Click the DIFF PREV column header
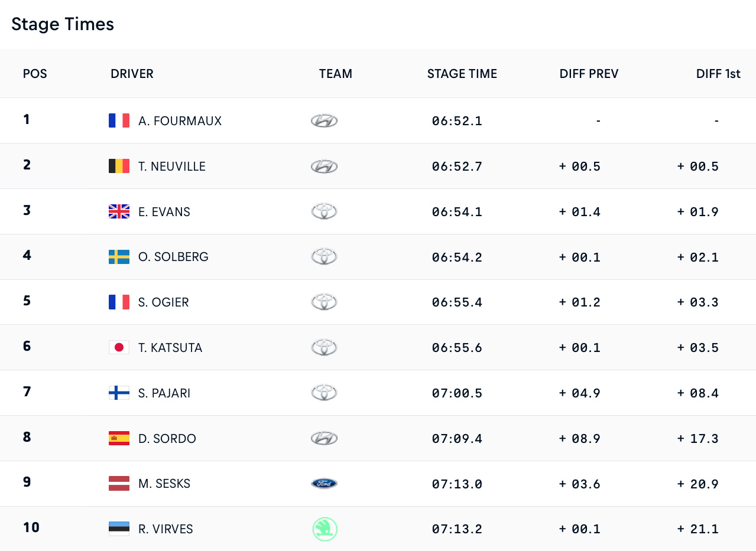This screenshot has width=756, height=551. tap(589, 74)
